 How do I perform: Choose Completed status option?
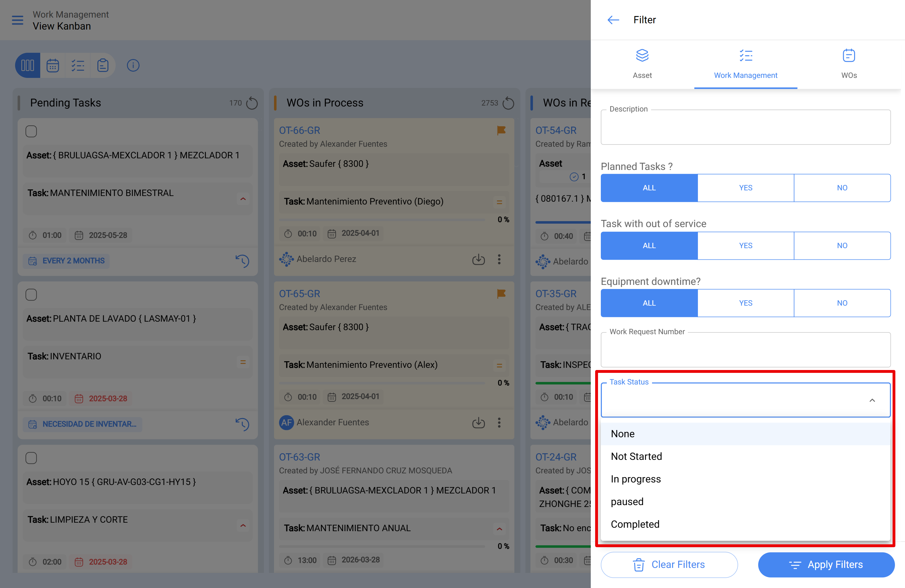(x=745, y=524)
